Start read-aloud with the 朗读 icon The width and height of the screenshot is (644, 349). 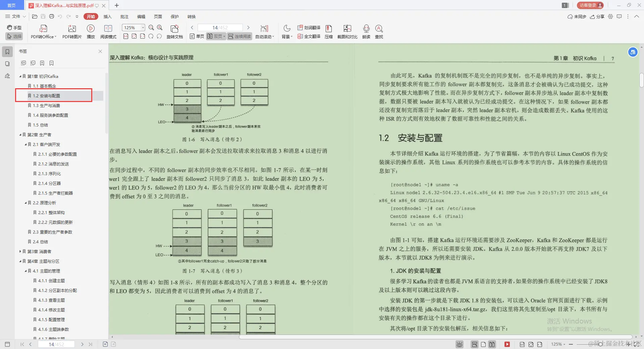(366, 32)
